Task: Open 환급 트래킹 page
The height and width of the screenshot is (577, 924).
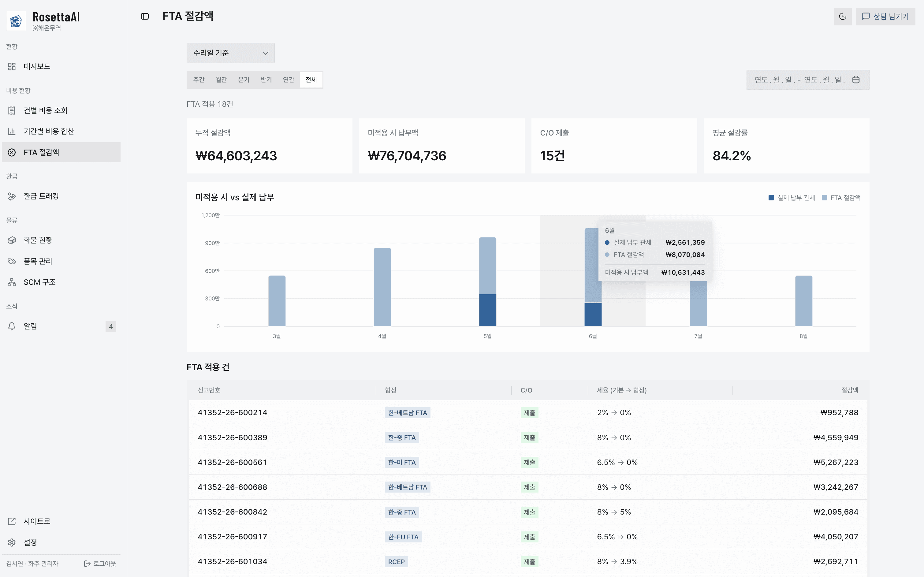Action: pyautogui.click(x=61, y=196)
